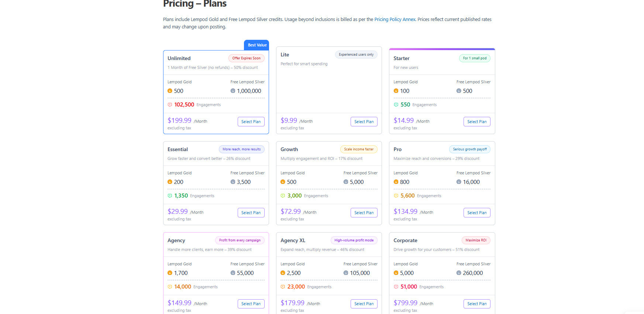Click the Agency XL plan title
Screen dimensions: 644x314
point(293,240)
